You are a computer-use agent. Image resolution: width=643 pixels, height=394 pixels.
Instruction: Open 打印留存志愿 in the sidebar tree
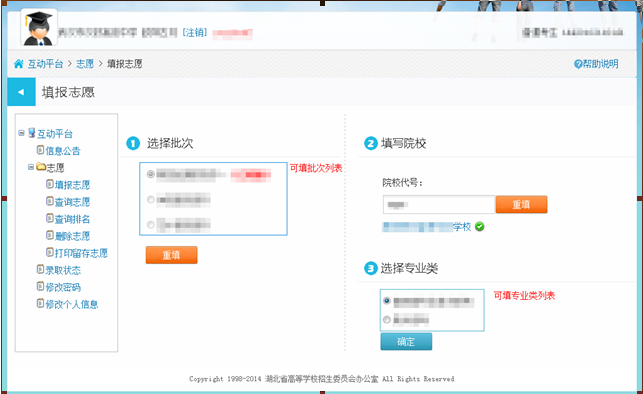tap(81, 253)
